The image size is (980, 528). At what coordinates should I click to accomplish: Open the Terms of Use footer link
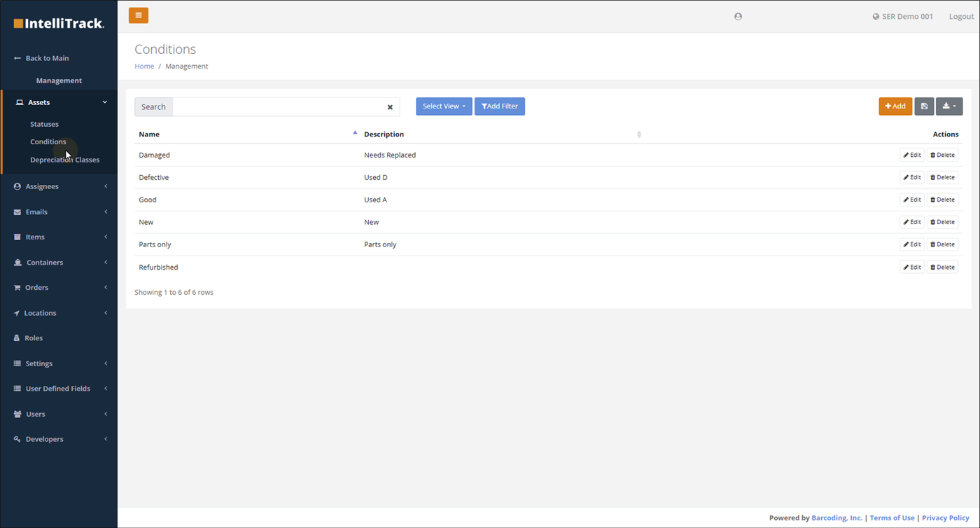(x=892, y=518)
